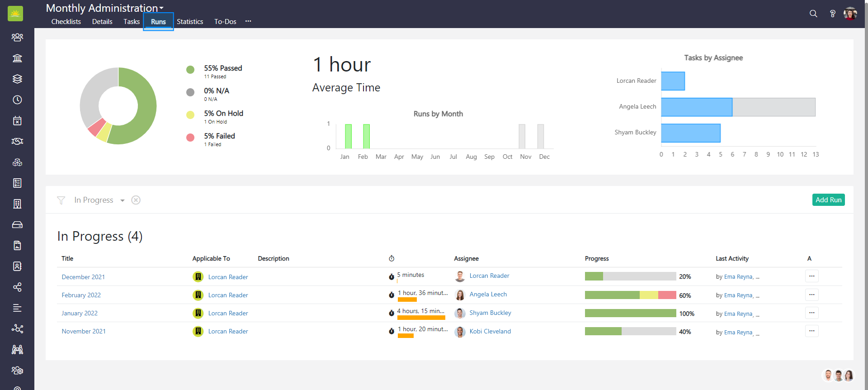
Task: Switch to the Statistics tab
Action: (x=190, y=22)
